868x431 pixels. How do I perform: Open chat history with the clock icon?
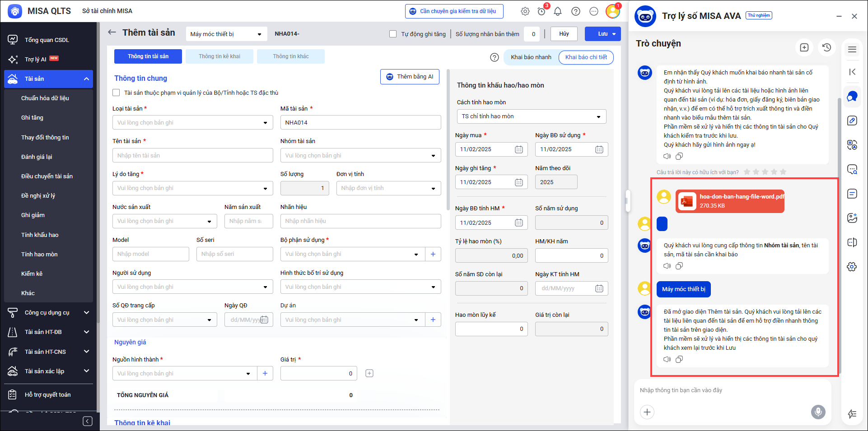click(x=826, y=47)
